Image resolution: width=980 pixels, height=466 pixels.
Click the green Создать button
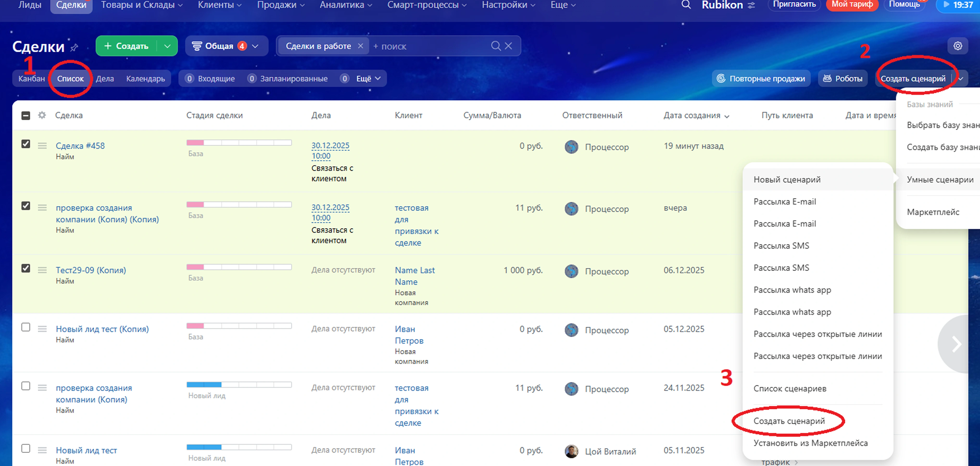click(126, 46)
